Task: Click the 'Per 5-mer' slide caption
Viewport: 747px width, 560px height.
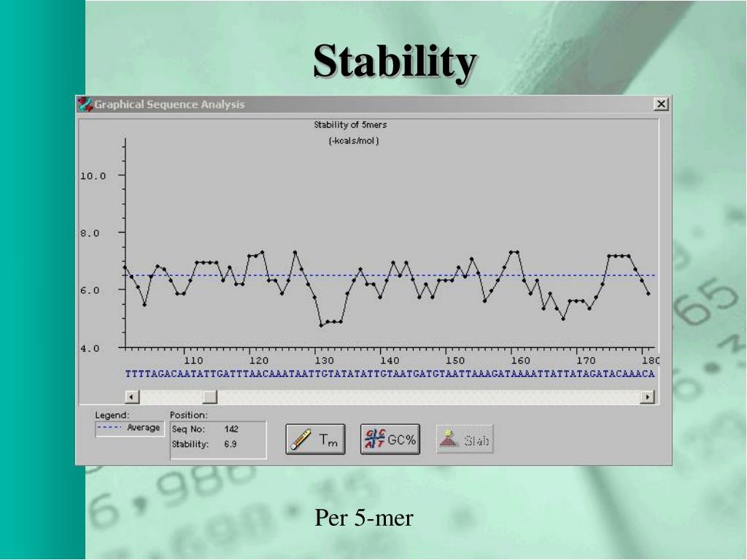Action: [x=364, y=518]
